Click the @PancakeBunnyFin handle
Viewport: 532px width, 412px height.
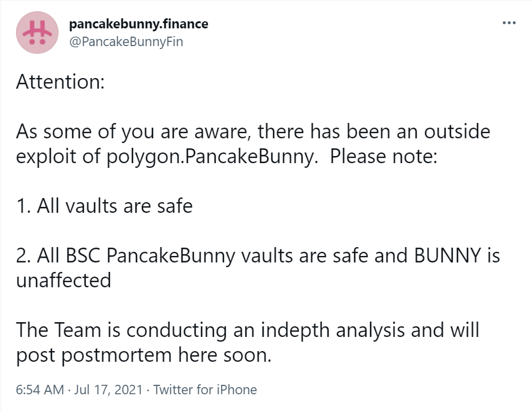tap(126, 41)
